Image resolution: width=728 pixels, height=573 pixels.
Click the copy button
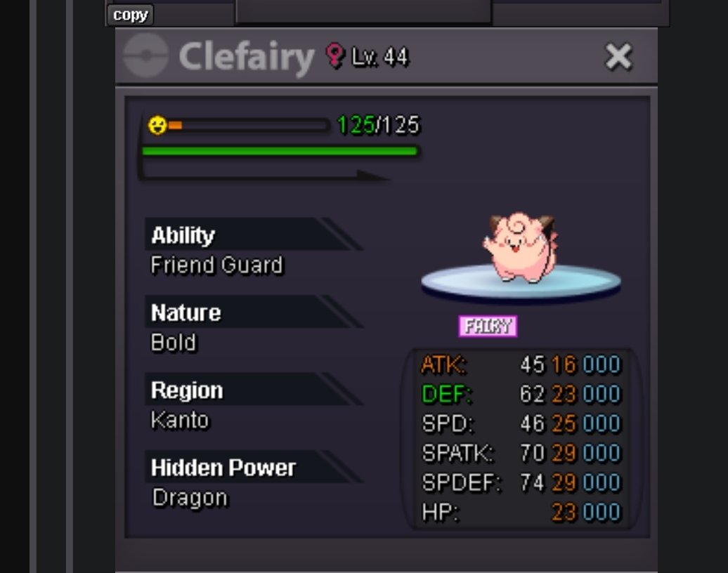coord(130,15)
